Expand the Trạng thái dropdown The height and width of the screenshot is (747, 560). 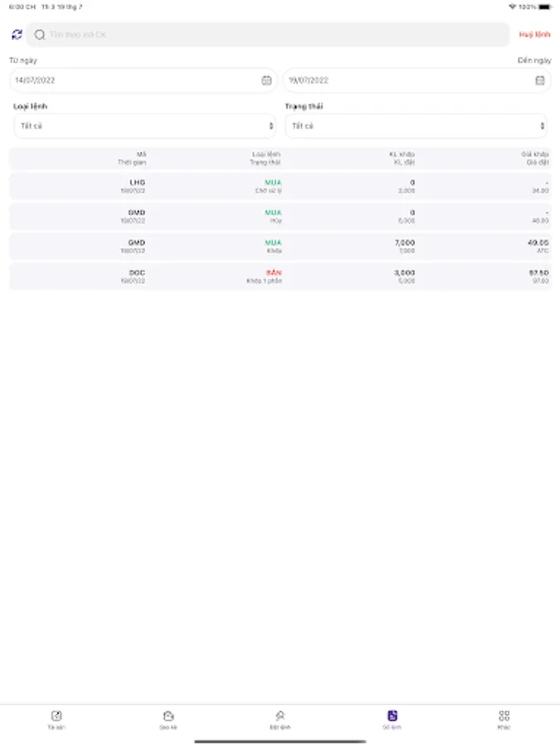(x=416, y=126)
